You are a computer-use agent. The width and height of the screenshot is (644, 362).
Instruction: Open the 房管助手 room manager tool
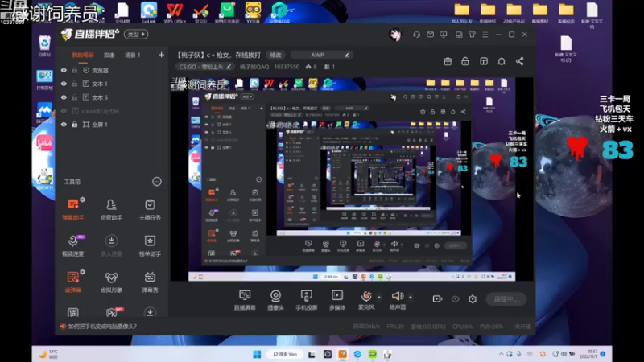pyautogui.click(x=111, y=209)
